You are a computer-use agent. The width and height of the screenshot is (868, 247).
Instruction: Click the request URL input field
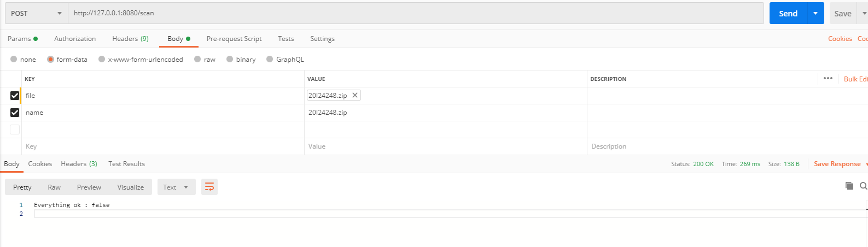[x=416, y=13]
